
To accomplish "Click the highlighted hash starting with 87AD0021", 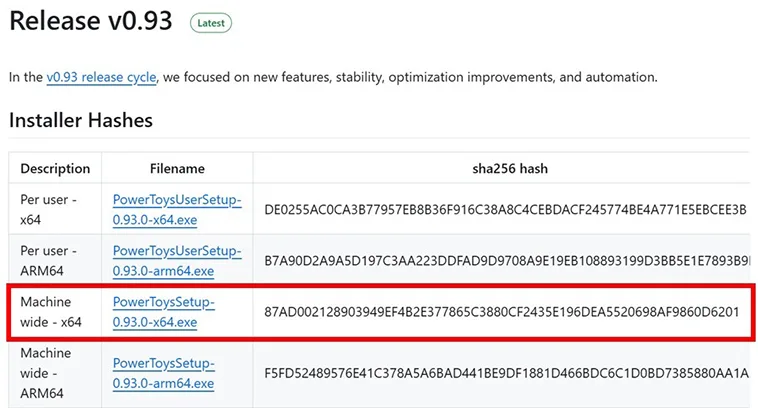I will coord(501,312).
